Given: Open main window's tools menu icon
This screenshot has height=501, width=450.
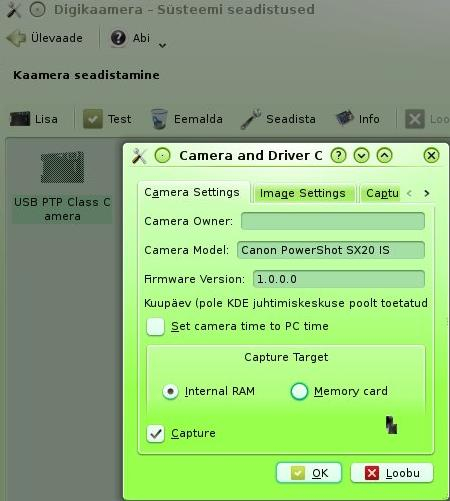Looking at the screenshot, I should pos(14,10).
